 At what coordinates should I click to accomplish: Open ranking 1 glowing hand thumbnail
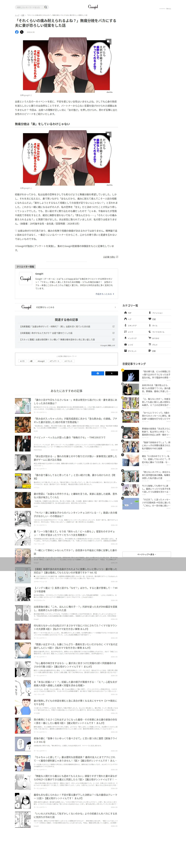point(131,376)
